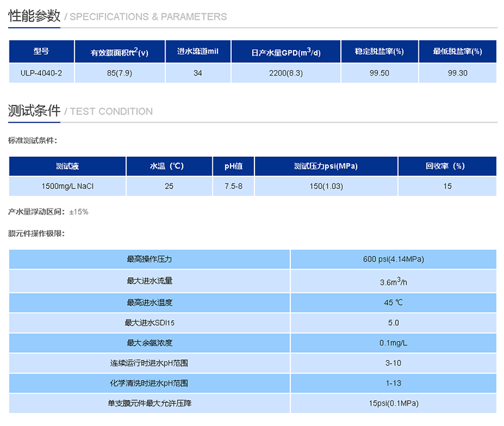Select the 性能参数 section heading
Viewport: 504px width, 426px height.
tap(30, 16)
